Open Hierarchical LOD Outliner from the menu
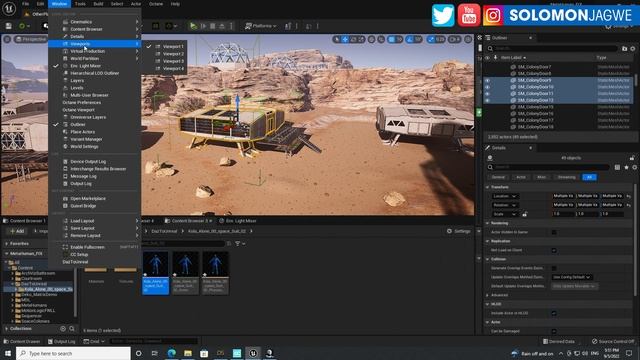The image size is (640, 360). (x=95, y=73)
